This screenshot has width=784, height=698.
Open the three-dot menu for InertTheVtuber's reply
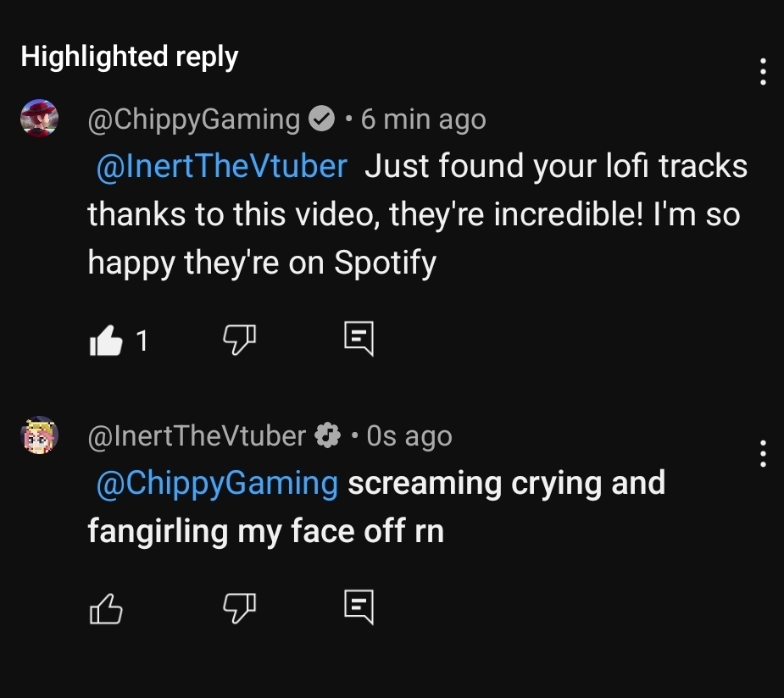pos(763,453)
